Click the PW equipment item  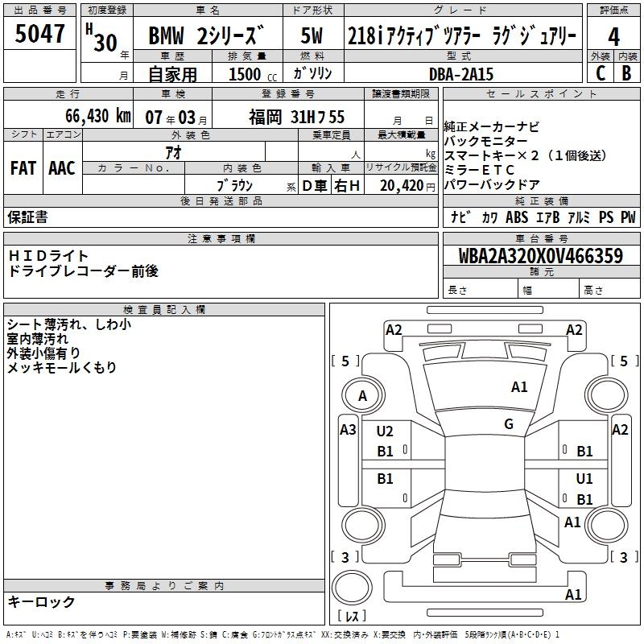tap(628, 217)
